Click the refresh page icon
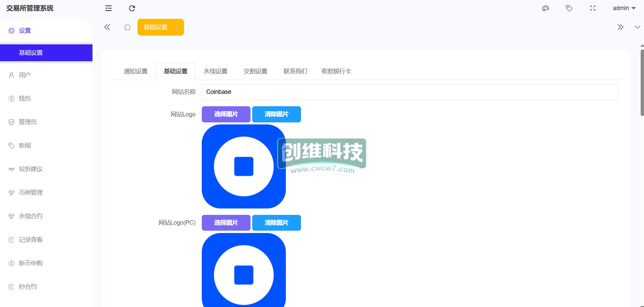The height and width of the screenshot is (307, 644). (x=132, y=8)
